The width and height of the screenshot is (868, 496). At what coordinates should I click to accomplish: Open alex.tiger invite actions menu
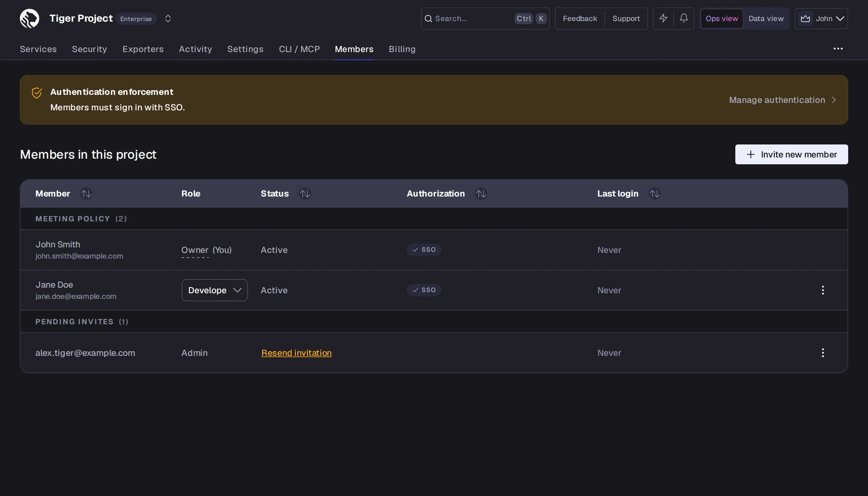pos(823,353)
